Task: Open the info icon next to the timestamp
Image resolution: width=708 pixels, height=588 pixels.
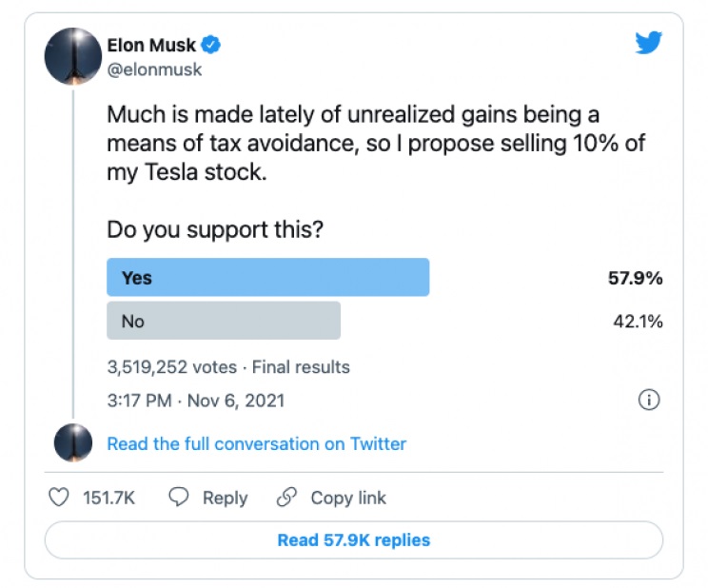Action: [648, 400]
